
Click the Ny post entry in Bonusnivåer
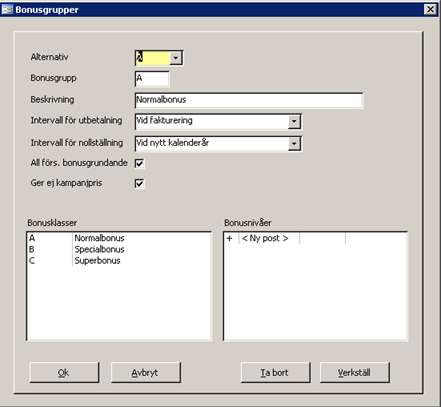265,238
